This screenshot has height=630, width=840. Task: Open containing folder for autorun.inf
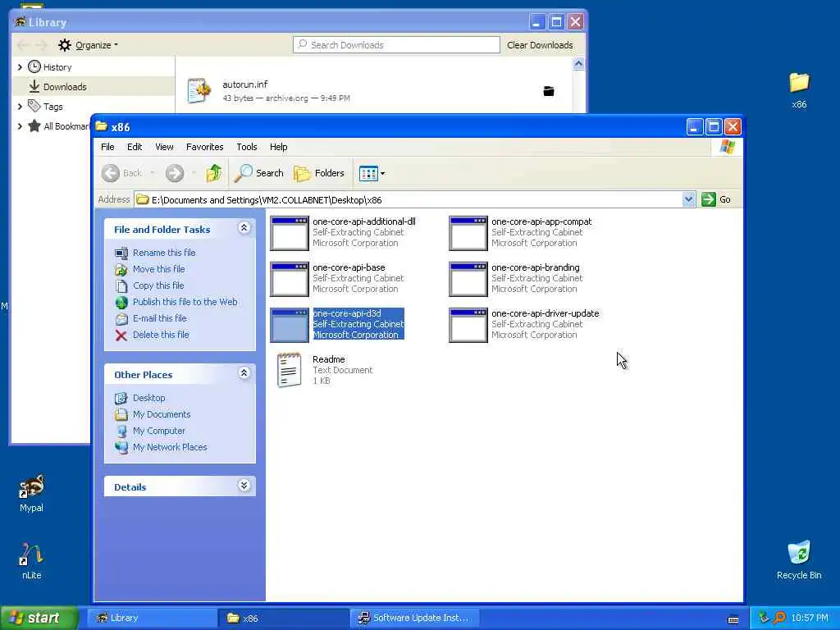coord(549,91)
